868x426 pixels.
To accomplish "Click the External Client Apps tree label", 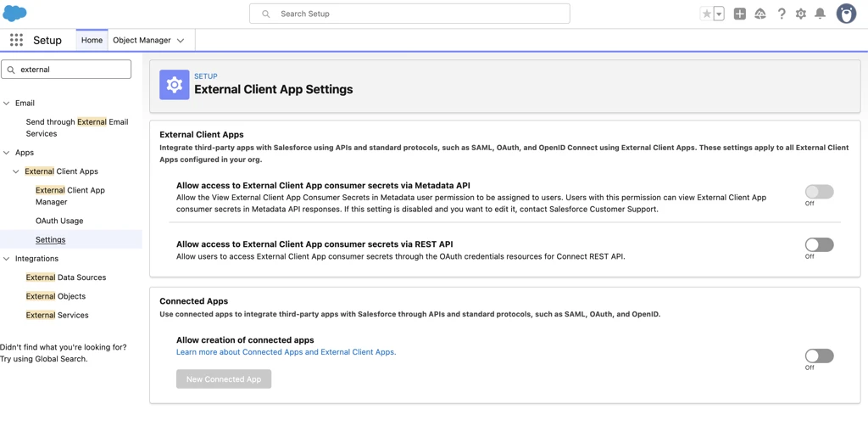I will 61,171.
